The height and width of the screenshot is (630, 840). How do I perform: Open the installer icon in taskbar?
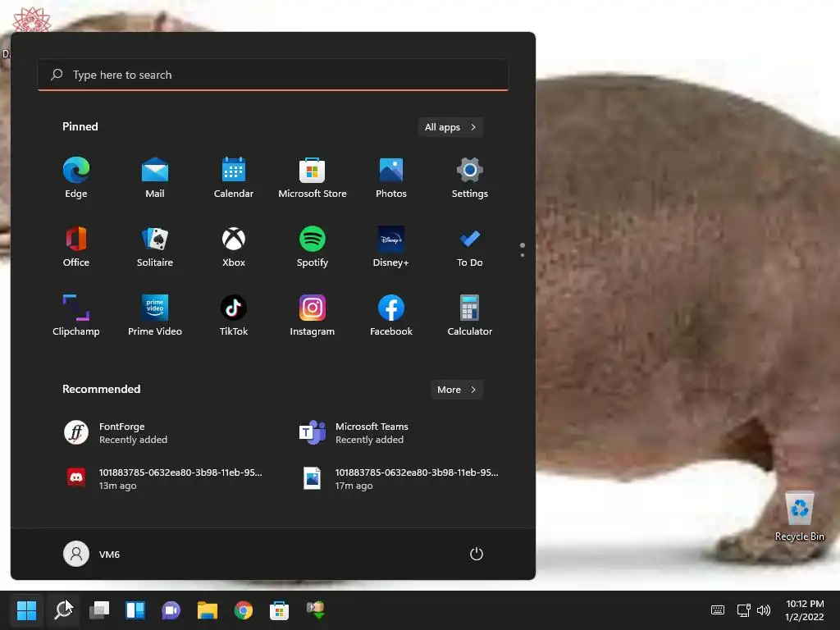(x=316, y=610)
